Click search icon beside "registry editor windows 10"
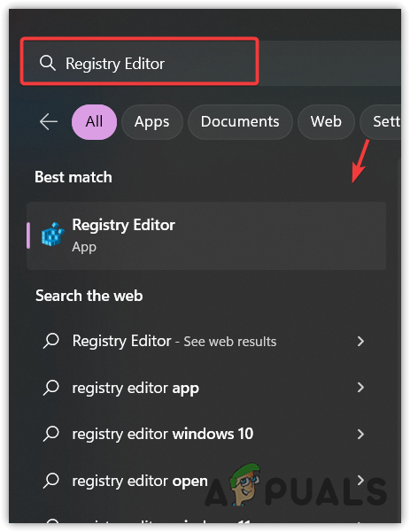This screenshot has width=410, height=532. [x=50, y=434]
